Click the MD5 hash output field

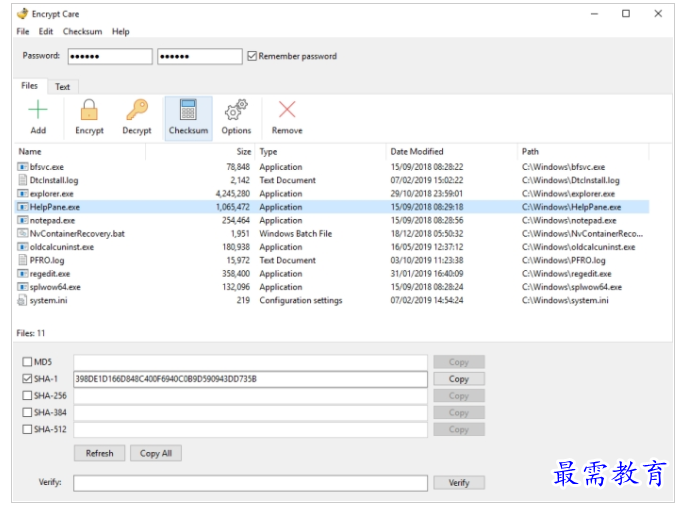click(x=250, y=362)
